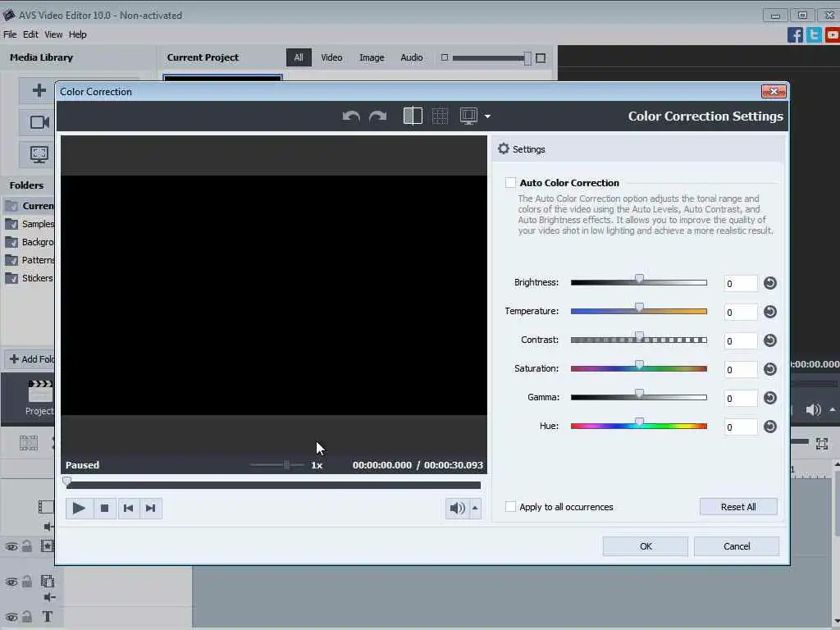The width and height of the screenshot is (840, 630).
Task: Select the Stickers folder
Action: (30, 278)
